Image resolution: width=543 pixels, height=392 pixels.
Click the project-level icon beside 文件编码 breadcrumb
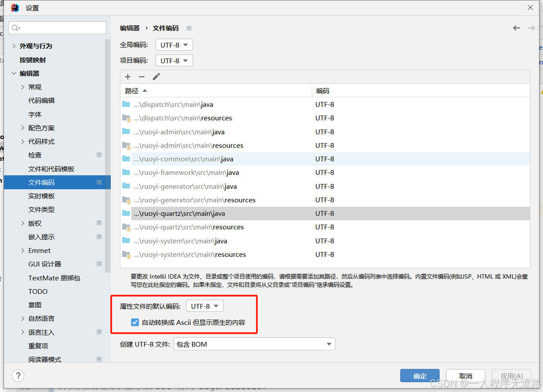coord(189,28)
